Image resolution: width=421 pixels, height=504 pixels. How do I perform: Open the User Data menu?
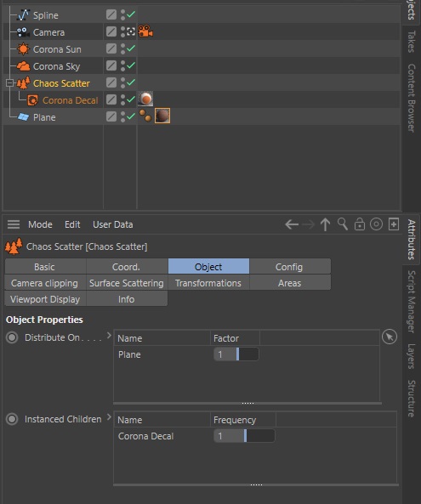(x=112, y=224)
